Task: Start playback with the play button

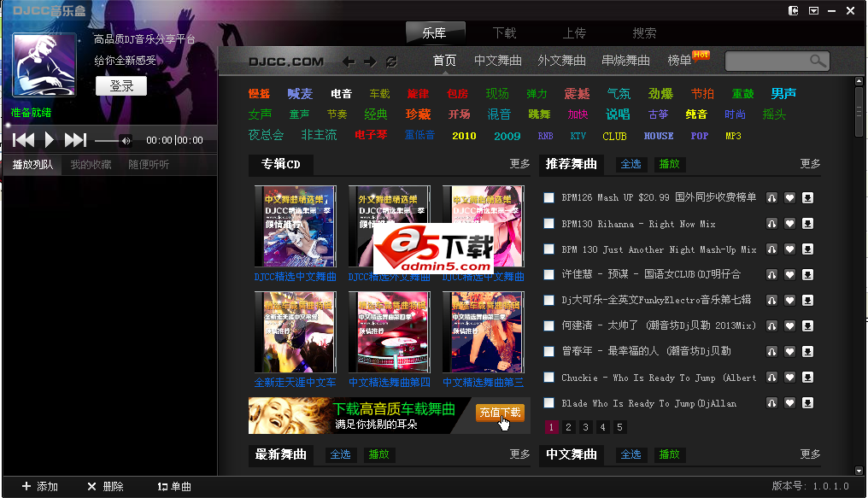Action: click(x=50, y=140)
